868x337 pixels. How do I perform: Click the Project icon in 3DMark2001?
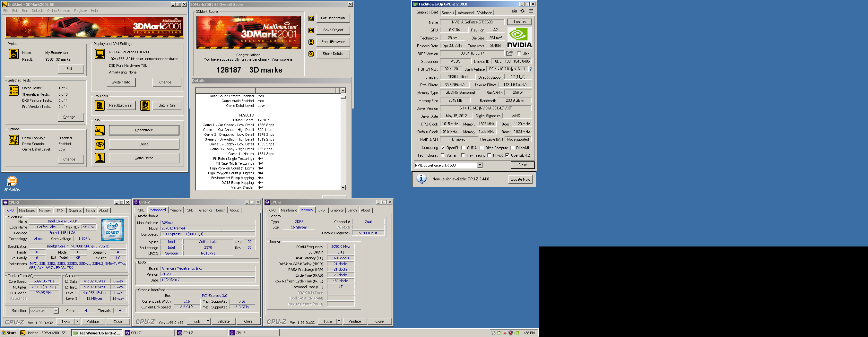[x=13, y=54]
